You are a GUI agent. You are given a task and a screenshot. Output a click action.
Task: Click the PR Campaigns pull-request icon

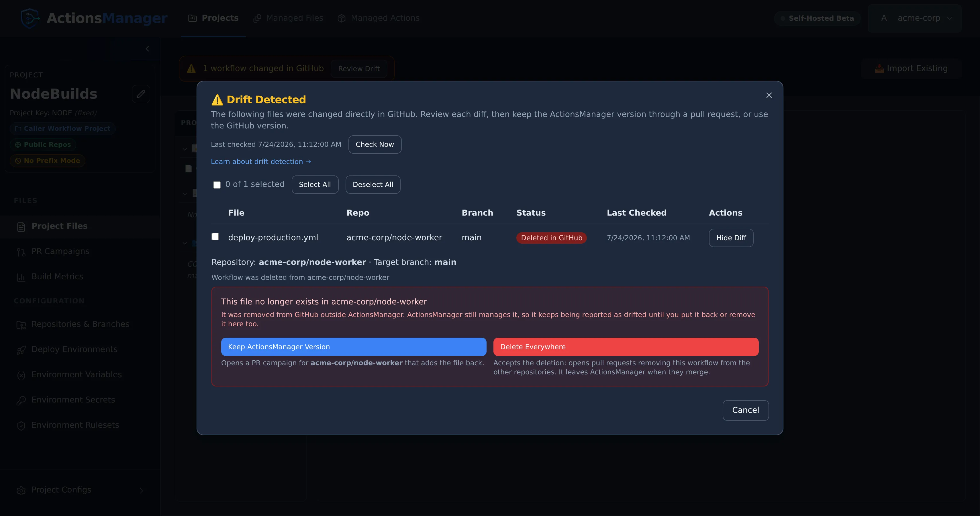21,252
